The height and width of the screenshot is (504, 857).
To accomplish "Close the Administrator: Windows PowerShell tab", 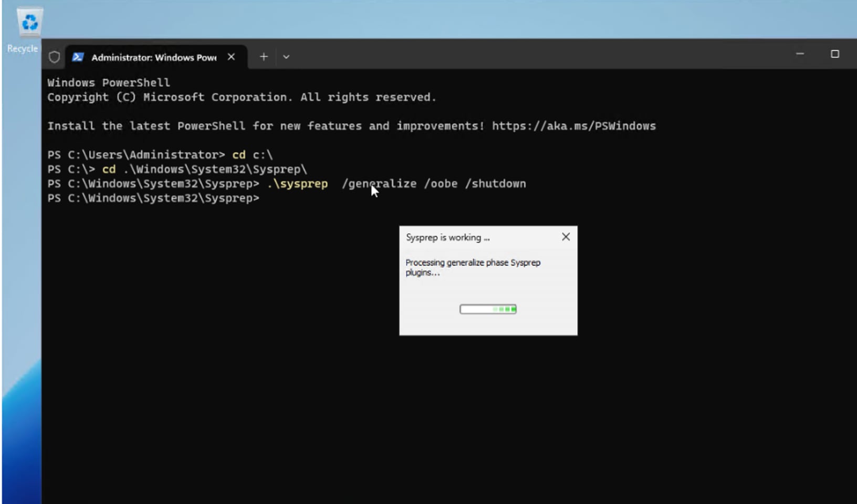I will (231, 57).
